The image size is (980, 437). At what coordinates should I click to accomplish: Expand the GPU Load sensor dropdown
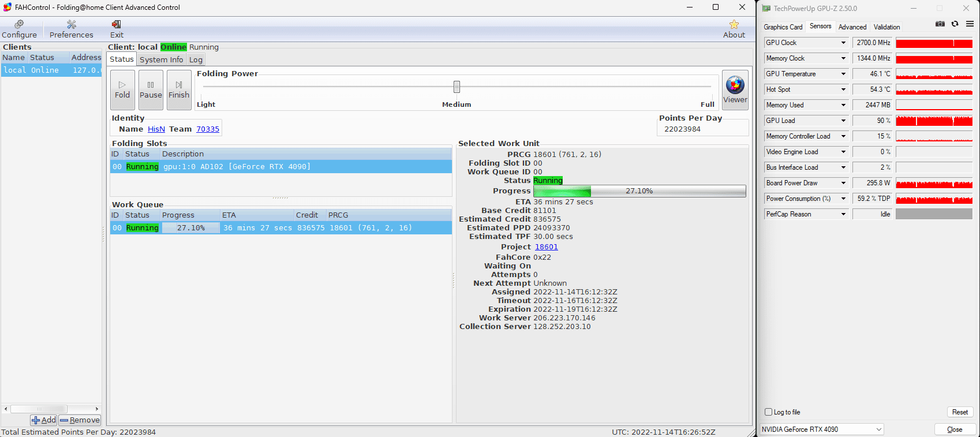[843, 121]
